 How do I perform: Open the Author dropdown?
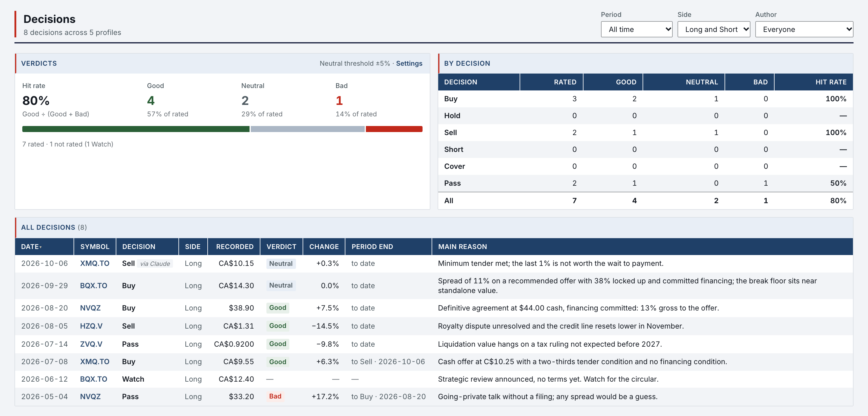pyautogui.click(x=804, y=29)
